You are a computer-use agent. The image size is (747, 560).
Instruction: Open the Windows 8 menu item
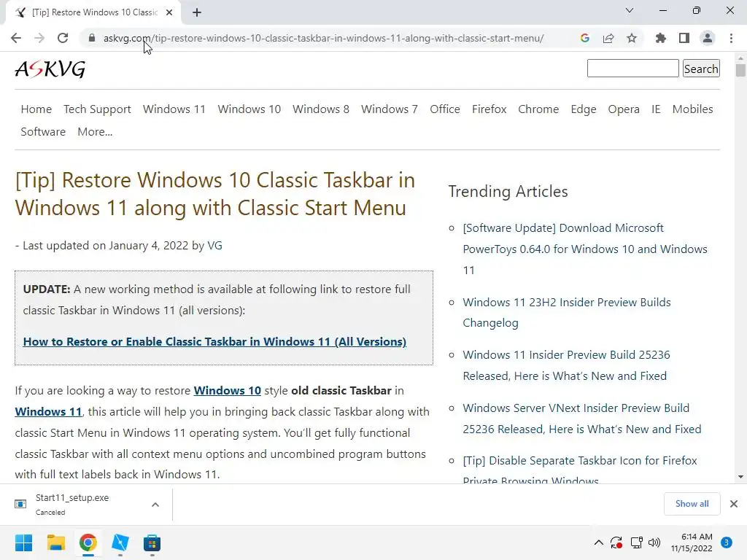point(321,109)
